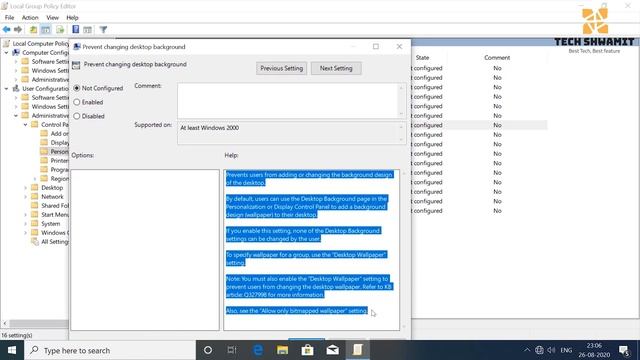
Task: Expand the Network folder node
Action: click(x=25, y=197)
